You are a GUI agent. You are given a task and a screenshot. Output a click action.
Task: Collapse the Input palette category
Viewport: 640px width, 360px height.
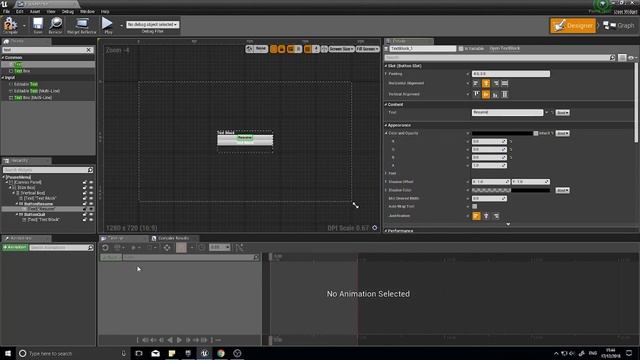pyautogui.click(x=3, y=78)
